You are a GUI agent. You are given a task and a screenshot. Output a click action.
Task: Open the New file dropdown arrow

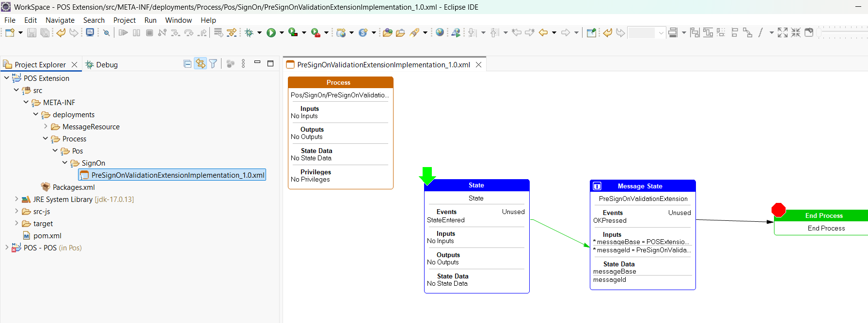click(x=20, y=32)
